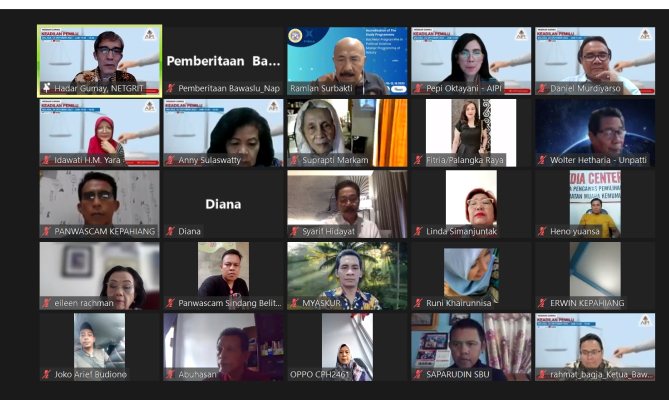669x400 pixels.
Task: Click Heno yuansa's video tile
Action: [594, 199]
